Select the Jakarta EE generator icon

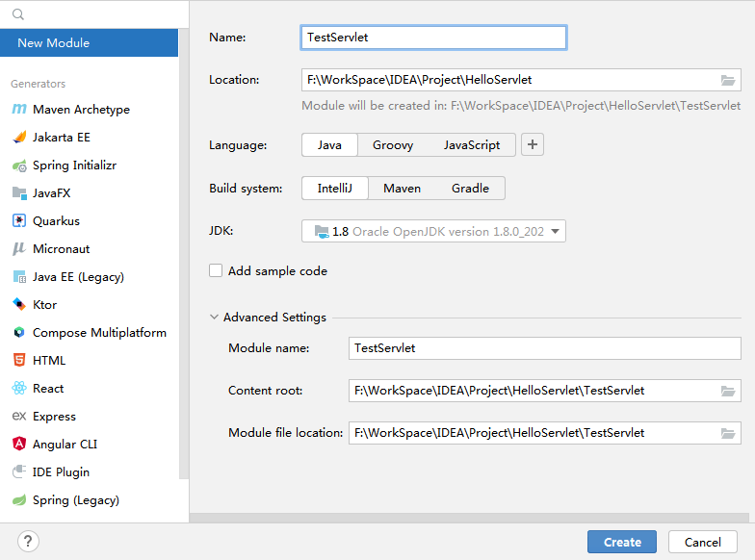click(x=19, y=137)
